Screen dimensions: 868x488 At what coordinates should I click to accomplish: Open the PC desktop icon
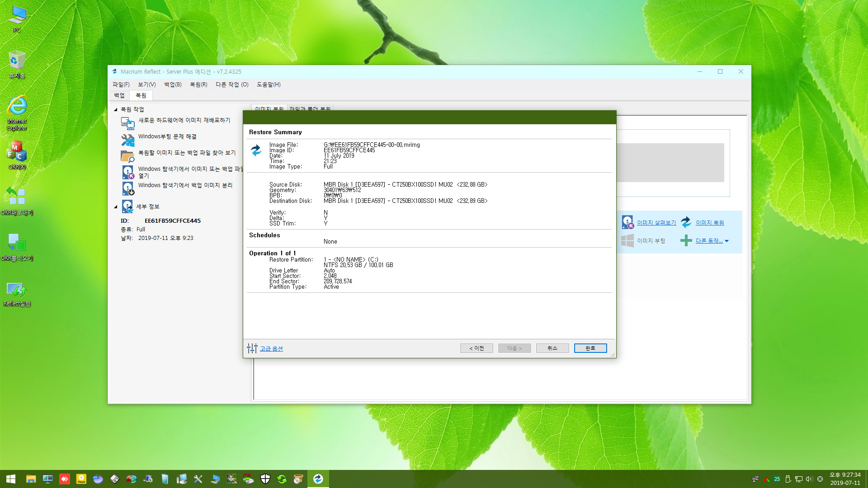pos(17,19)
